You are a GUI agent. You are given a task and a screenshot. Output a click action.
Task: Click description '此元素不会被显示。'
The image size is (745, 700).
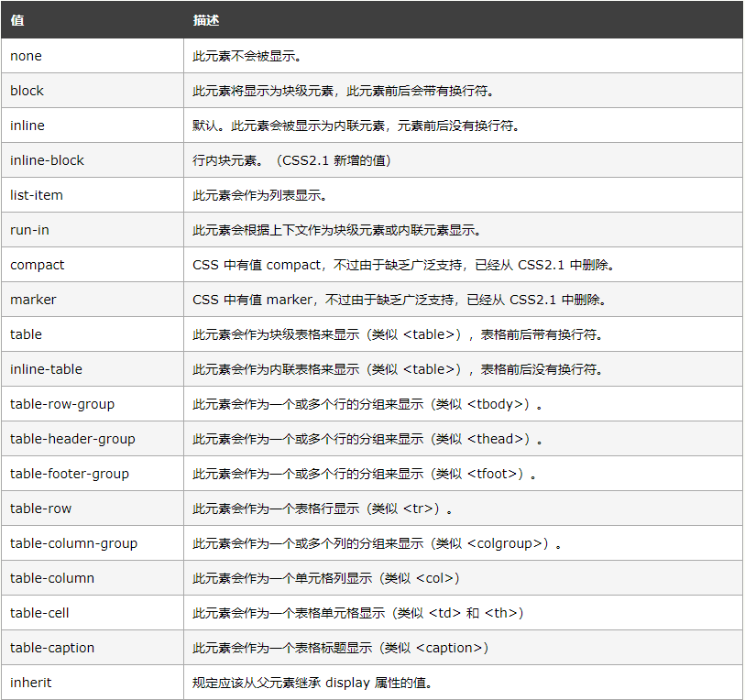tap(247, 56)
